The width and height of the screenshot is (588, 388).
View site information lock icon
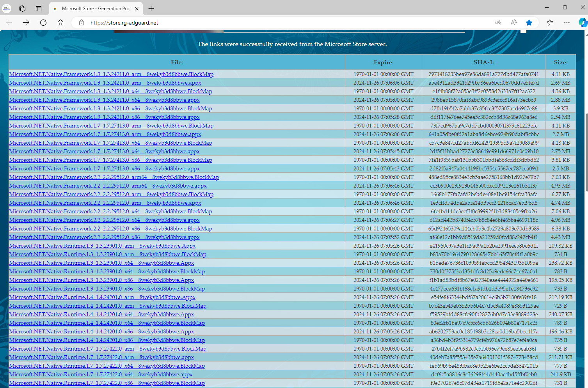pos(82,23)
